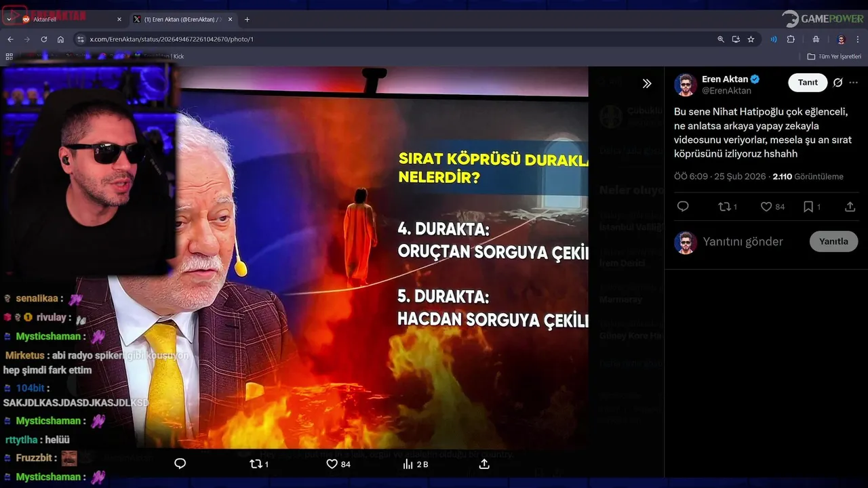The height and width of the screenshot is (488, 868).
Task: Reply using the sidebar comment icon
Action: point(683,207)
